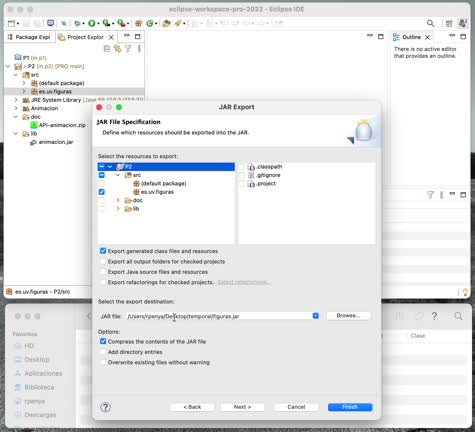Screen dimensions: 475x432
Task: Click the Cancel button
Action: coord(296,407)
